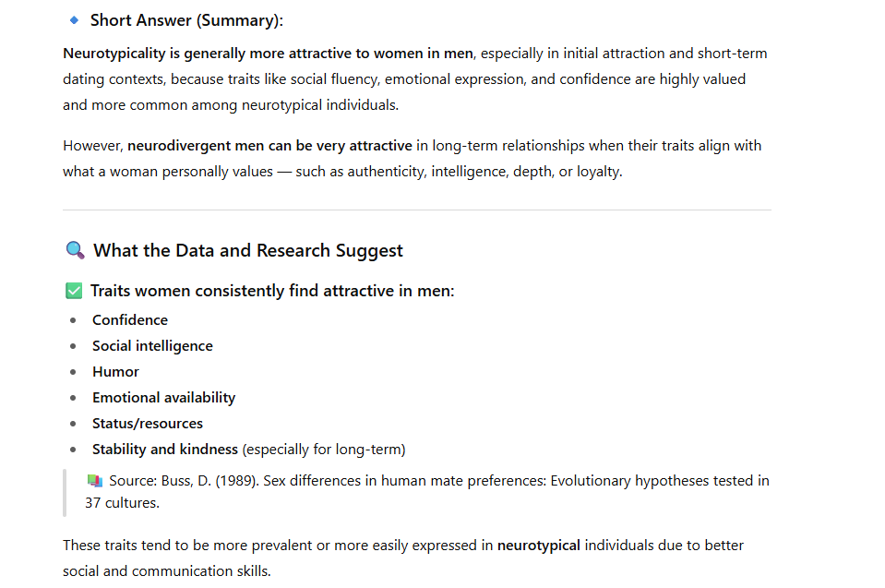Select the Confidence bullet item

pos(130,320)
